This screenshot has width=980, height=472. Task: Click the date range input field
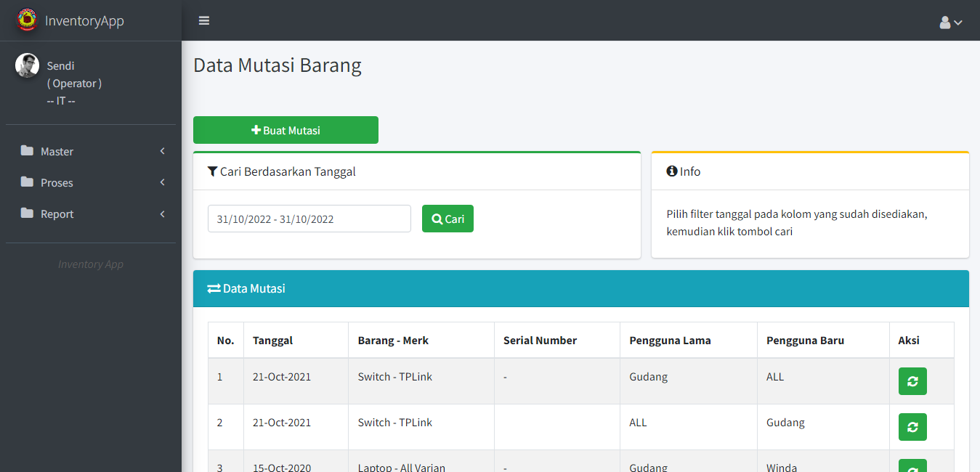(309, 219)
